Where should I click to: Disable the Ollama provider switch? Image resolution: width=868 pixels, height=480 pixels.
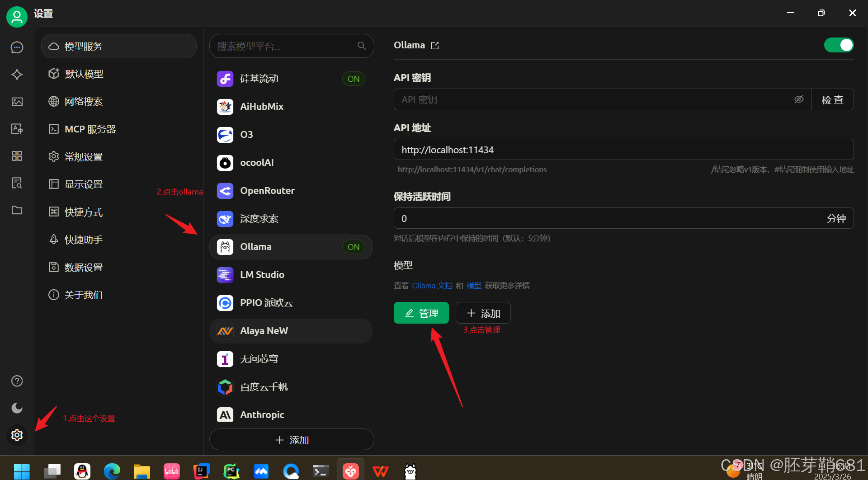[839, 45]
